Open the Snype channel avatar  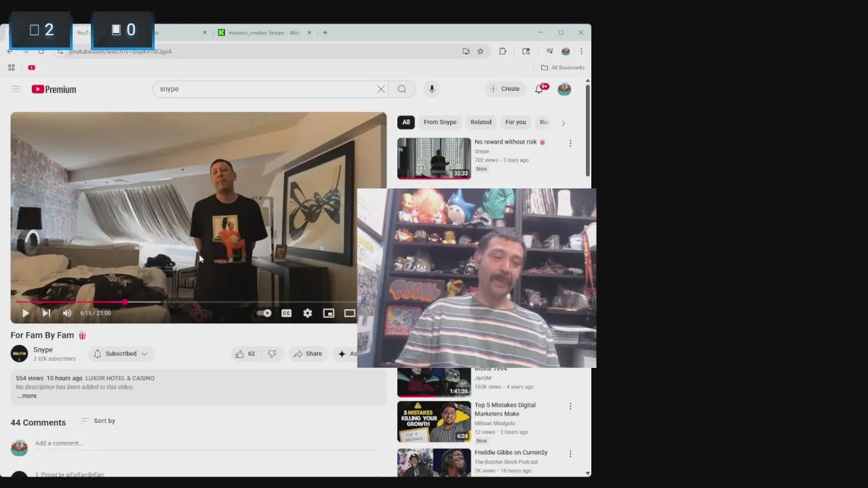[19, 354]
